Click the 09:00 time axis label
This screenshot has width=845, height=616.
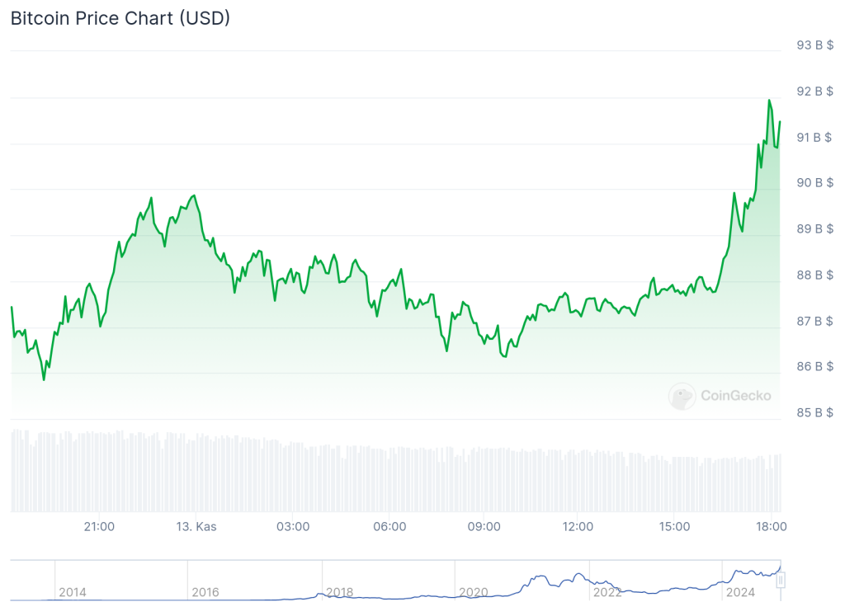(484, 527)
